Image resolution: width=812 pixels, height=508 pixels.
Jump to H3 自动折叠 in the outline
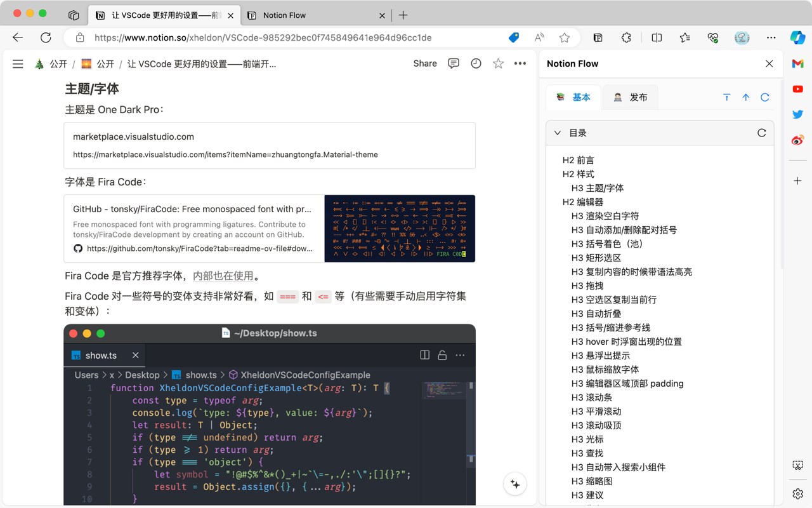point(596,314)
